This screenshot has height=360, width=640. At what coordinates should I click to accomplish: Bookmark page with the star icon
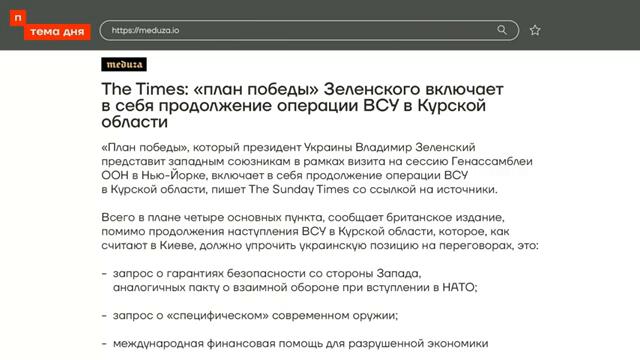[x=535, y=30]
